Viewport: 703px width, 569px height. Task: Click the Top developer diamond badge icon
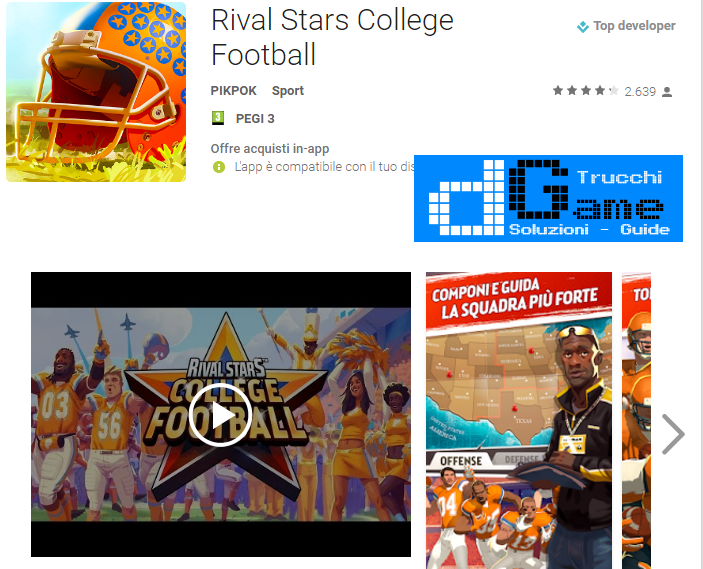[582, 27]
